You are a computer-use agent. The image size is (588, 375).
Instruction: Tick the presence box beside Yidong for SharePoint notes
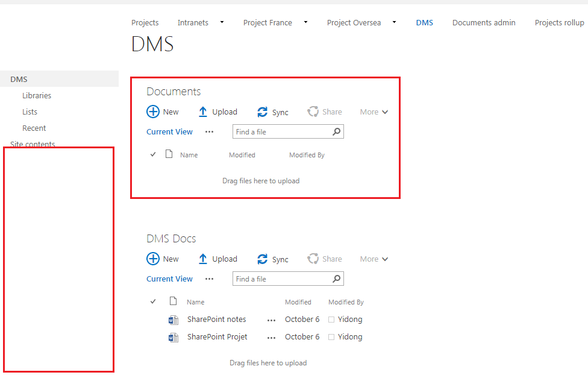coord(331,320)
